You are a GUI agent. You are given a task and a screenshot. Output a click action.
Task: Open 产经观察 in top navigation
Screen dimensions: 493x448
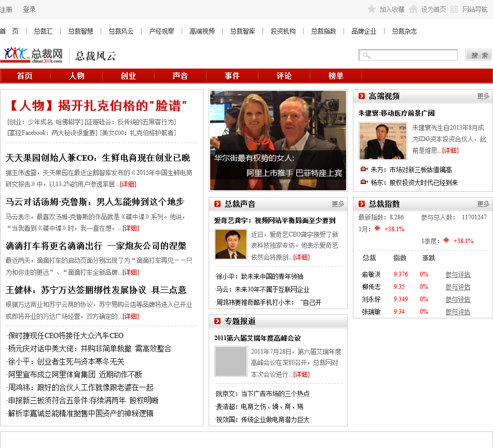point(161,31)
